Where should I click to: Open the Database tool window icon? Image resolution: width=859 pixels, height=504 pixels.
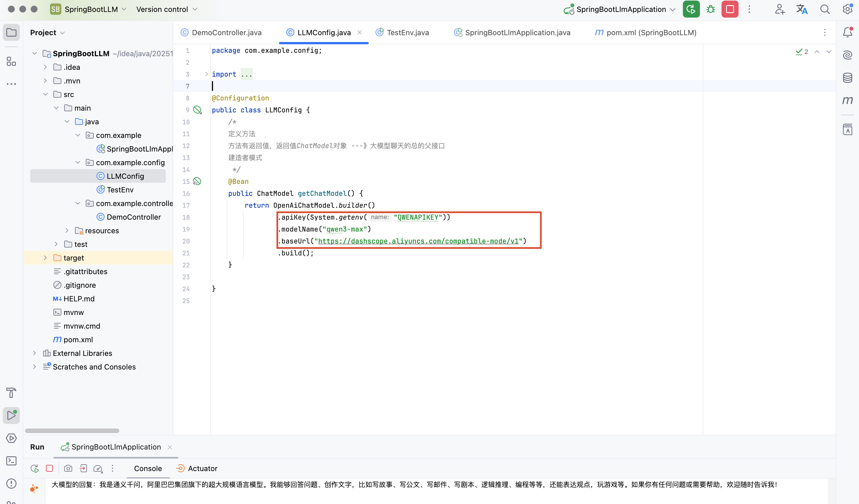847,78
